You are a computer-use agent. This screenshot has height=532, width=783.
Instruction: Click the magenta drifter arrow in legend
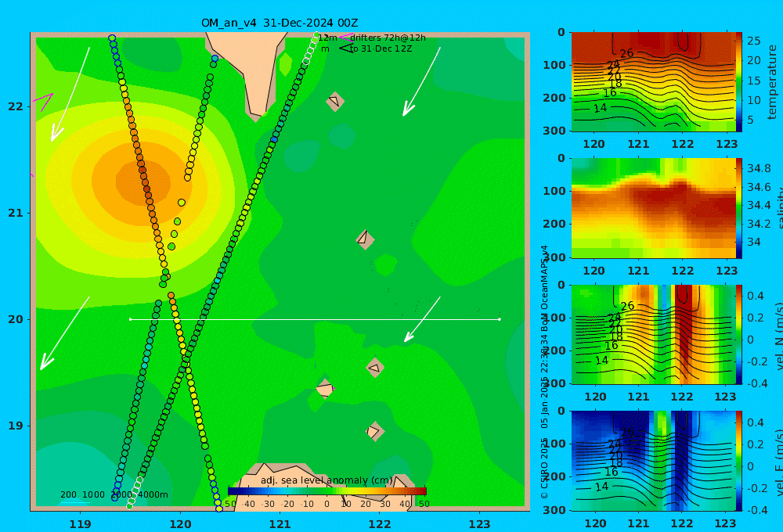[x=345, y=38]
